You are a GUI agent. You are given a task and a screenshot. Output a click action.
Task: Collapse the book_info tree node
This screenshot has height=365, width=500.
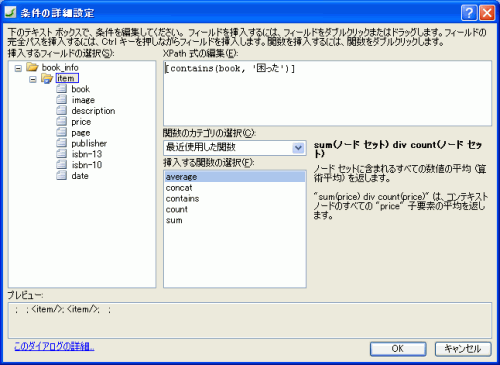[18, 68]
